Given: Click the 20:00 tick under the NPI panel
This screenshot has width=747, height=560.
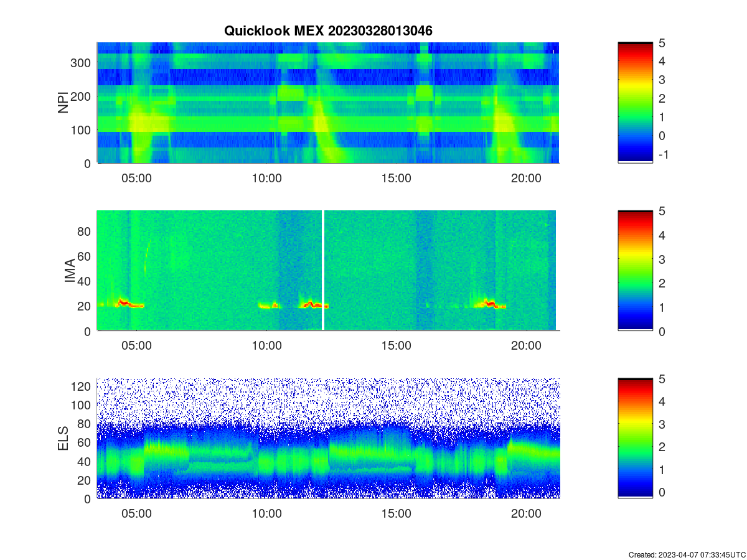Looking at the screenshot, I should [526, 178].
